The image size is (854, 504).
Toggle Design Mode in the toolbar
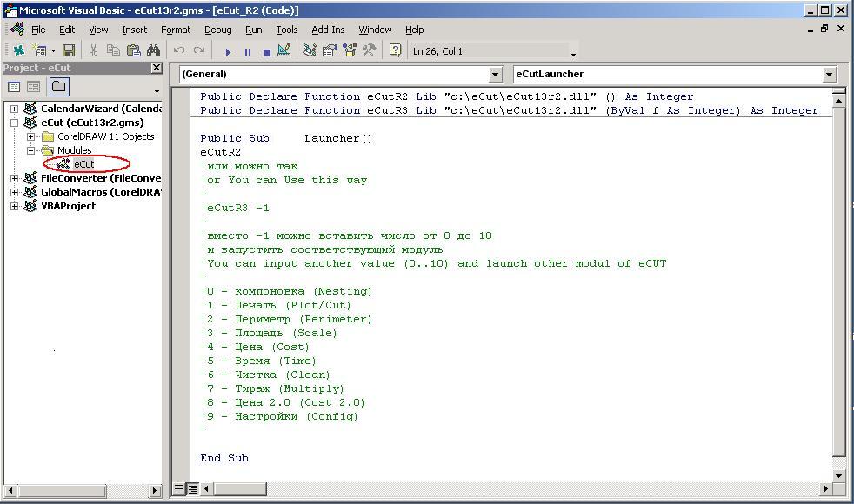pos(284,50)
